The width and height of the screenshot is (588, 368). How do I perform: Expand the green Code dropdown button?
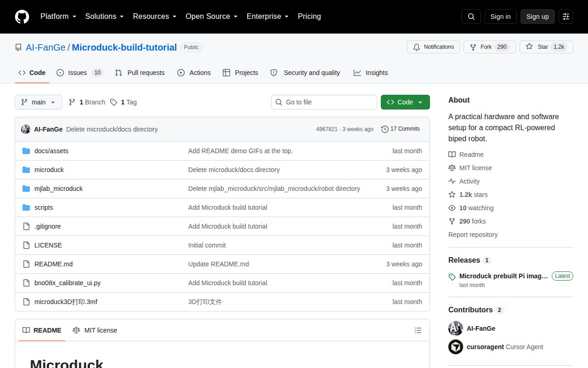click(405, 102)
